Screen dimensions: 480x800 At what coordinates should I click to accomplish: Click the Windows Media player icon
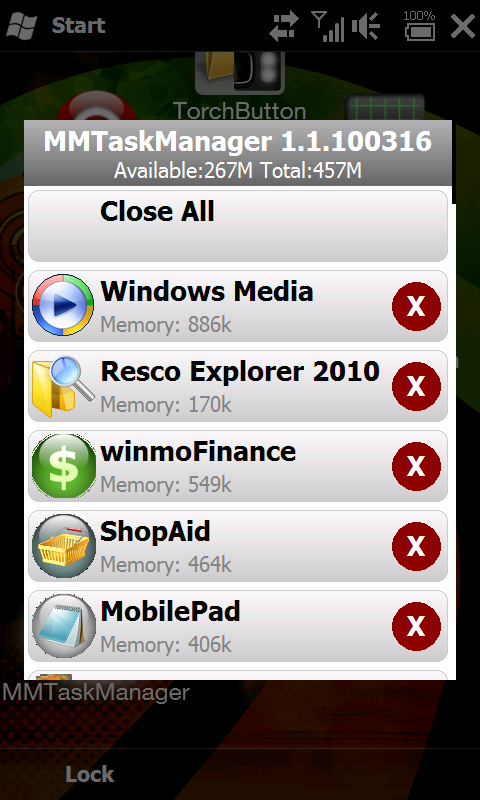coord(63,305)
